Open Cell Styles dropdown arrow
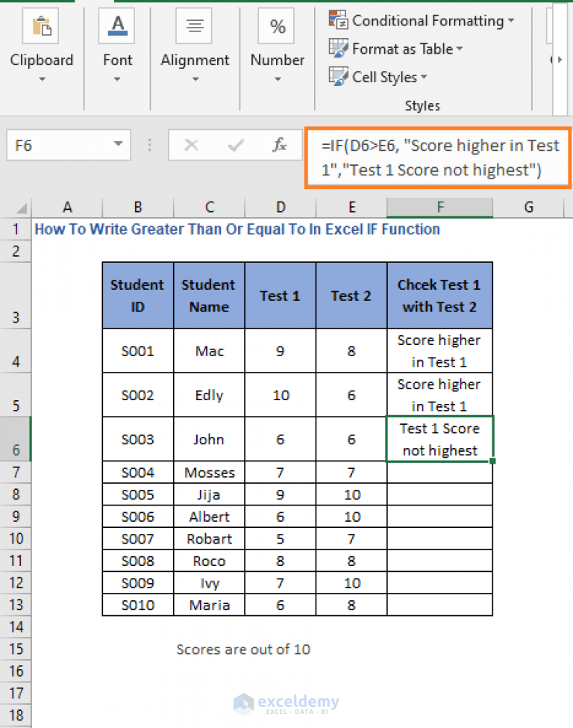Image resolution: width=573 pixels, height=728 pixels. point(424,77)
